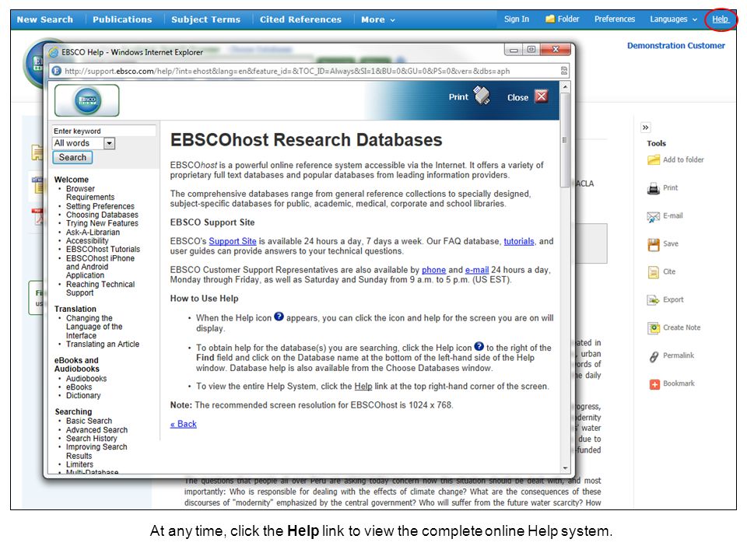Click the Cite icon in Tools panel
The height and width of the screenshot is (560, 747).
tap(653, 272)
